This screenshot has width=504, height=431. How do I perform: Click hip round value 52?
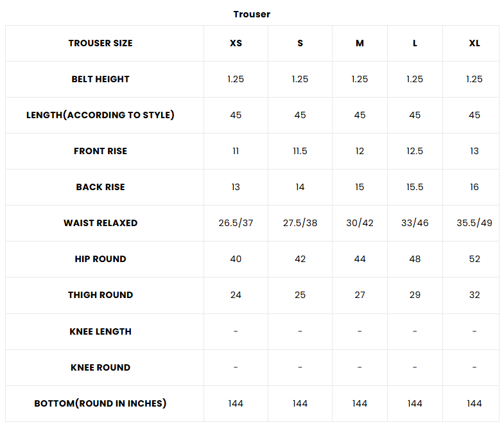[474, 259]
